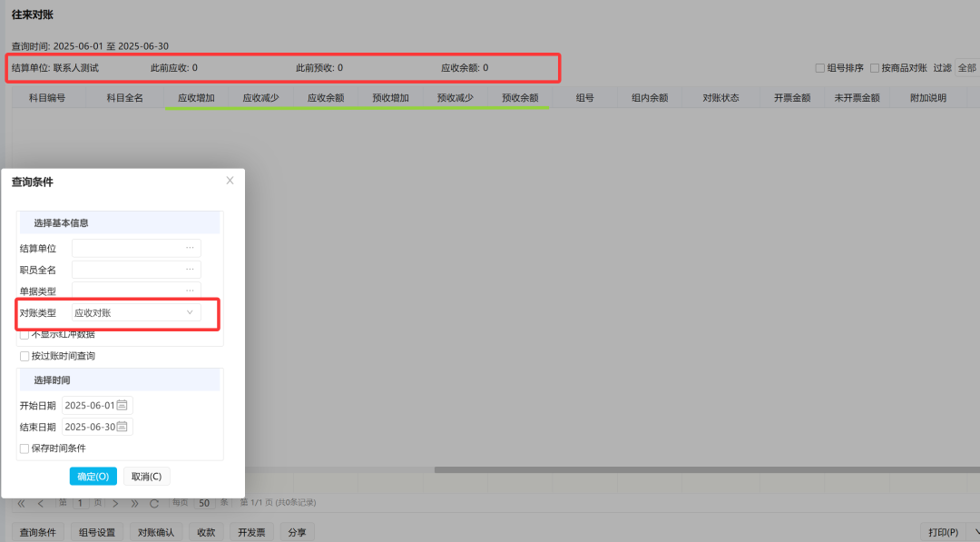980x542 pixels.
Task: Check the 保存时间条件 option
Action: (24, 448)
